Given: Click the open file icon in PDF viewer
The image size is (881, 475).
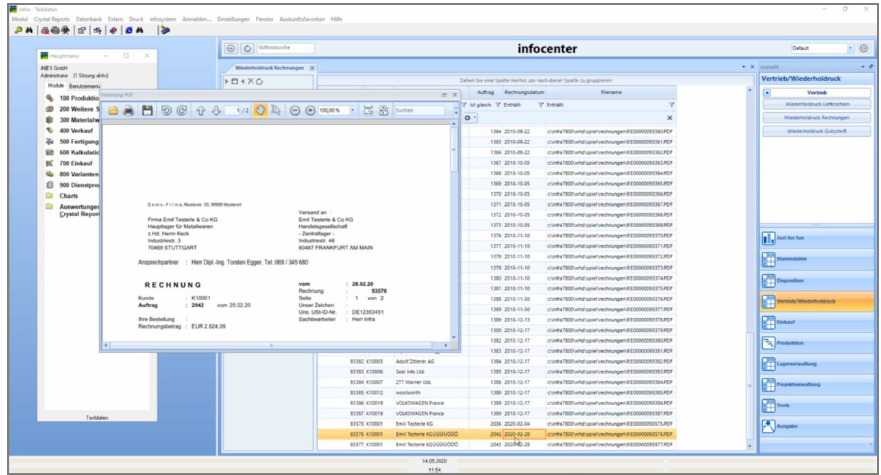Looking at the screenshot, I should coord(114,110).
